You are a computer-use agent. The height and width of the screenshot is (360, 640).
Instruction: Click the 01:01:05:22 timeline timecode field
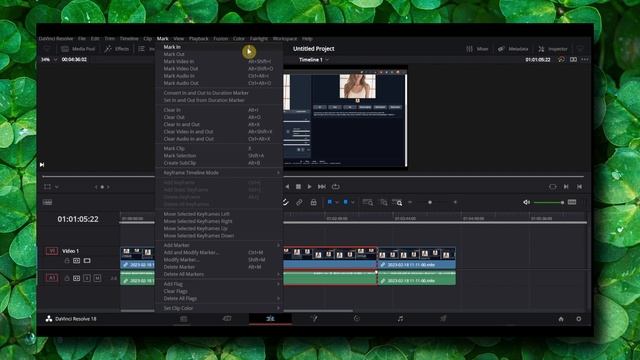(78, 219)
